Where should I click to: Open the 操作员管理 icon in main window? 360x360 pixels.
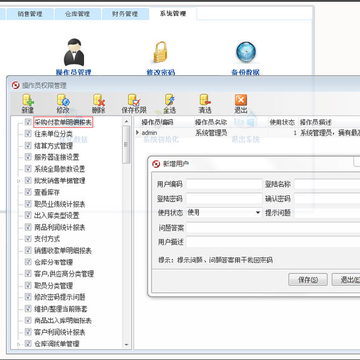click(74, 53)
